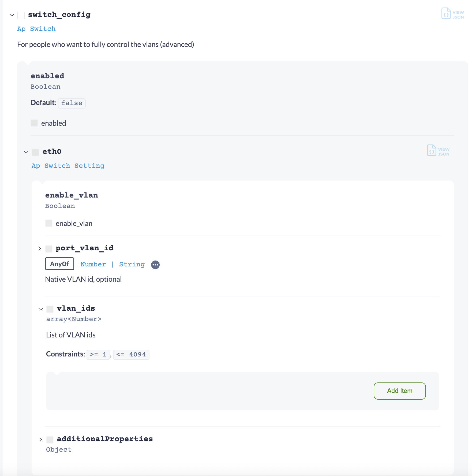
Task: Open View JSON for eth0
Action: (438, 151)
